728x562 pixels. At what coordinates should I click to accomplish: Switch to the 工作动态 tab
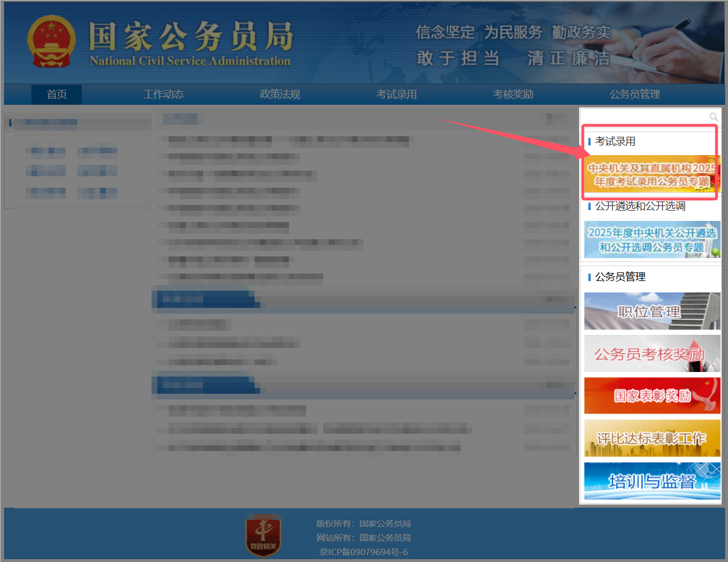tap(163, 94)
